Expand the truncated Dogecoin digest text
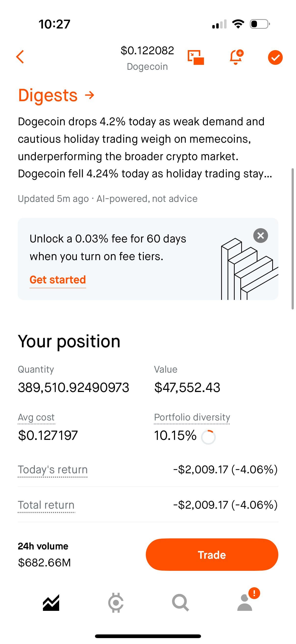The image size is (296, 644). tap(145, 148)
